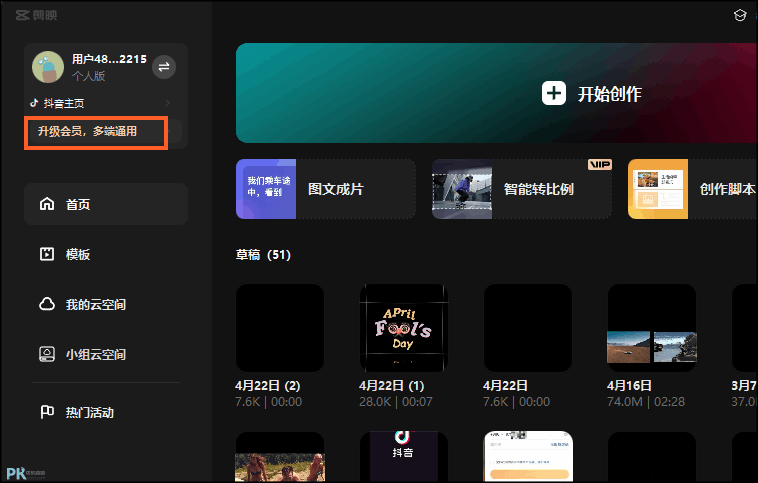The height and width of the screenshot is (483, 758).
Task: Open the tutorial cube icon at top right
Action: coord(740,15)
